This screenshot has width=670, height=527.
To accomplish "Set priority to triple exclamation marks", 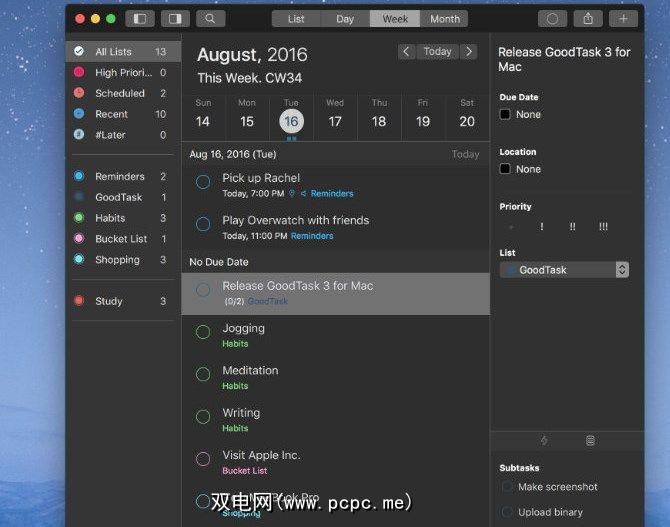I will (x=603, y=227).
